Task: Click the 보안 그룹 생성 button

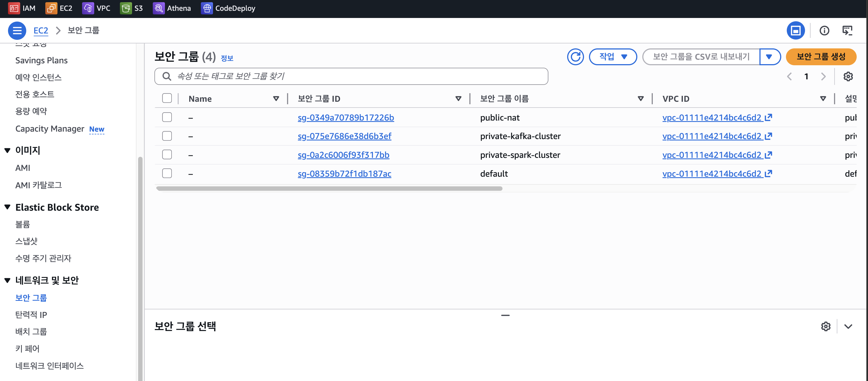Action: click(x=820, y=57)
